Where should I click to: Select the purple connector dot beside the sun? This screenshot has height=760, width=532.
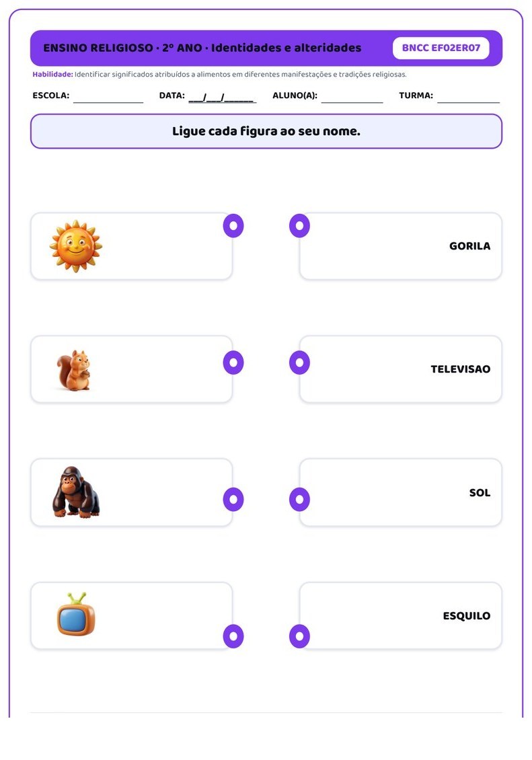point(233,226)
